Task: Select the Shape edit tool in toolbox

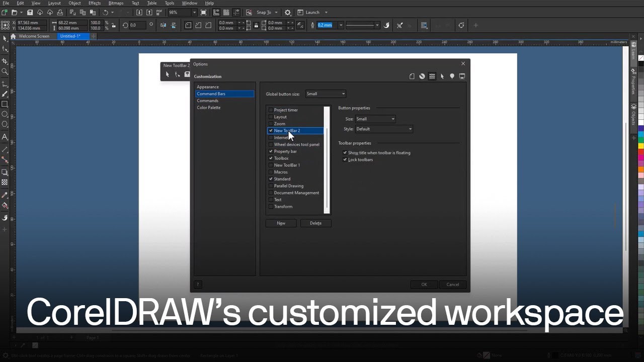Action: (x=5, y=49)
